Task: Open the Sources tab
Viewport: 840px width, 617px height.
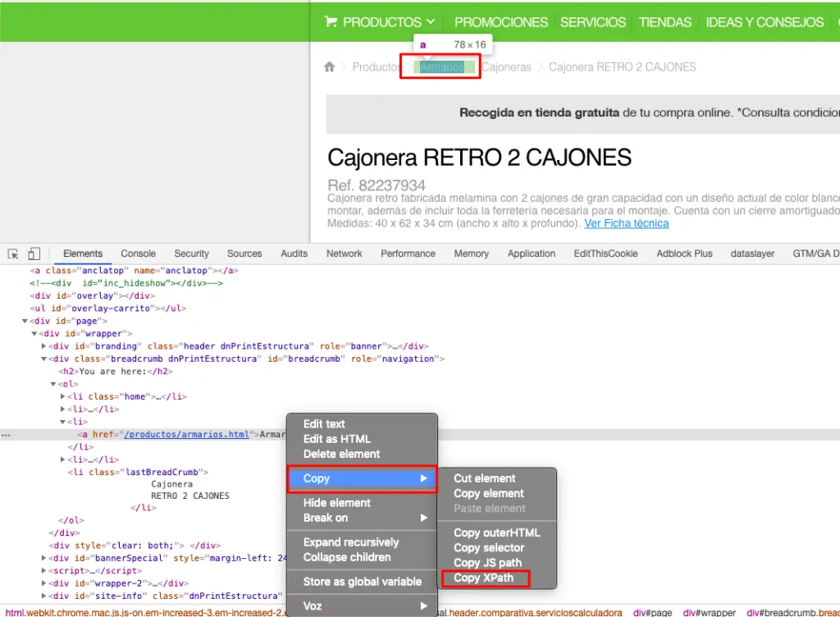Action: [x=244, y=254]
